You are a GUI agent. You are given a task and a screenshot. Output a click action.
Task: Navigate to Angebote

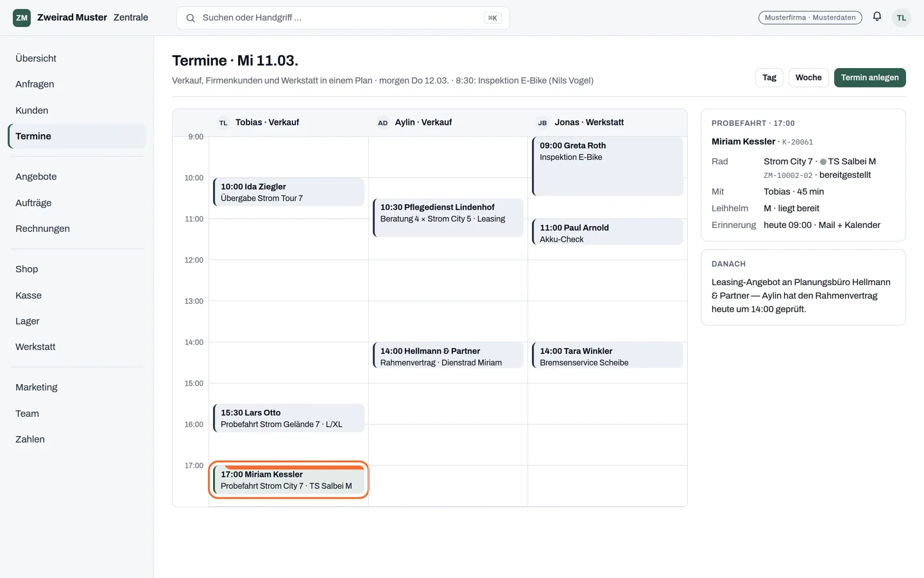pyautogui.click(x=77, y=177)
